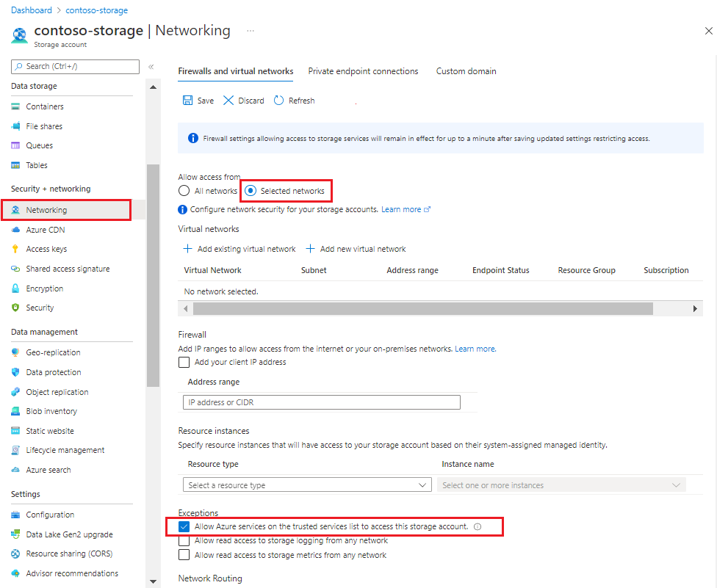Save the networking configuration
Viewport: 717px width, 588px height.
coord(197,100)
